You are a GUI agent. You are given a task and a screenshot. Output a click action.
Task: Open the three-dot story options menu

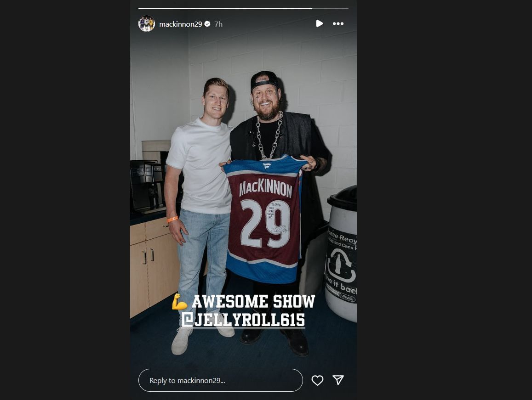[x=338, y=23]
